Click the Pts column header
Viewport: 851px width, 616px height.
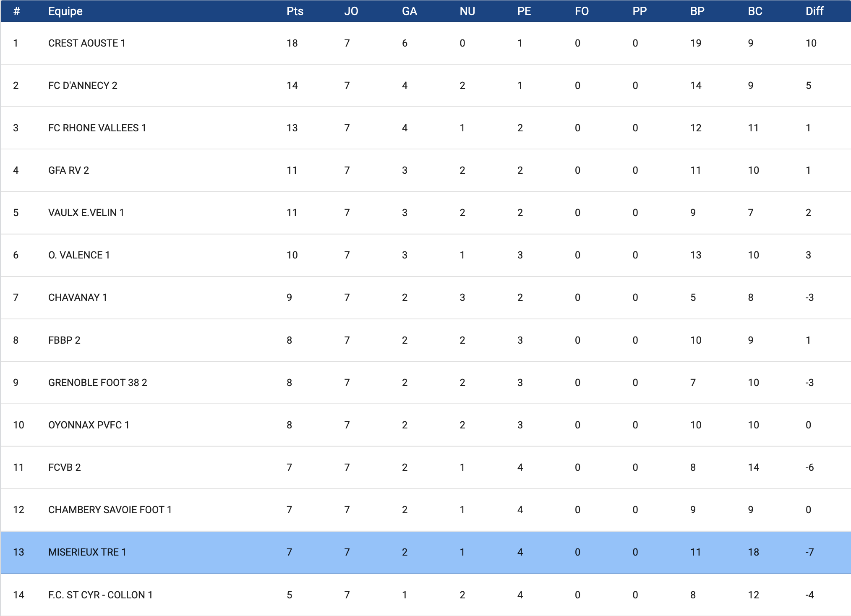click(295, 11)
